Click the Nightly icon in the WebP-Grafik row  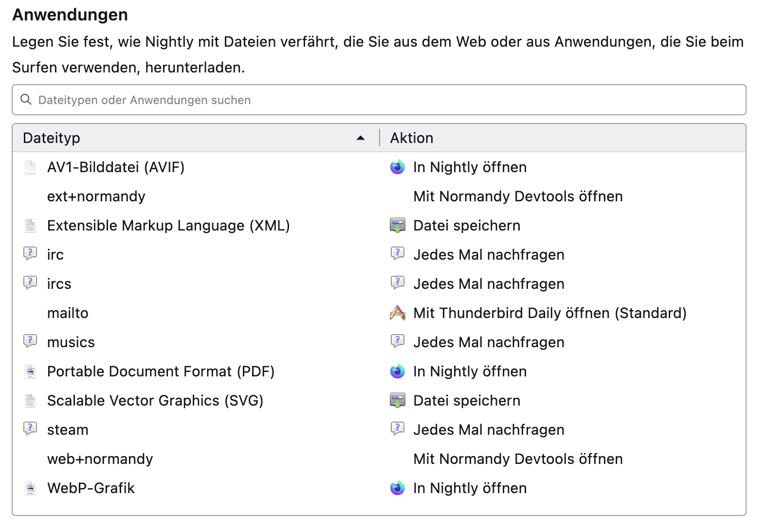[x=398, y=488]
